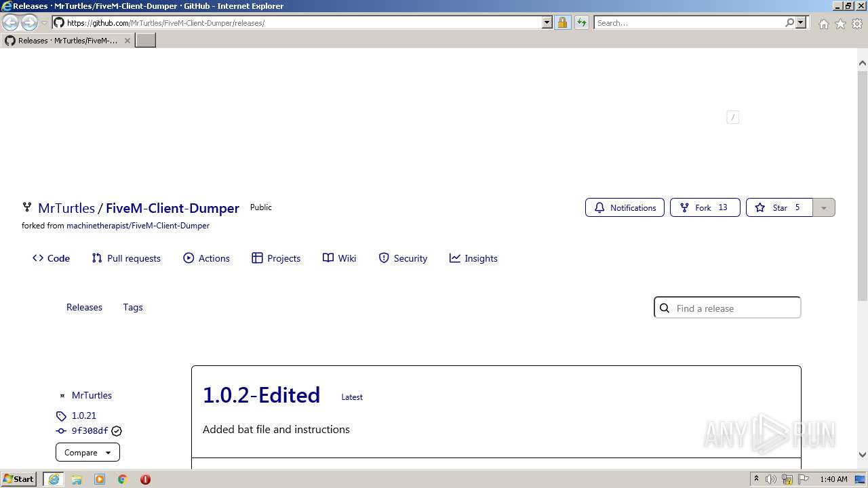The height and width of the screenshot is (488, 868).
Task: Open the Pull requests tab
Action: pos(126,258)
